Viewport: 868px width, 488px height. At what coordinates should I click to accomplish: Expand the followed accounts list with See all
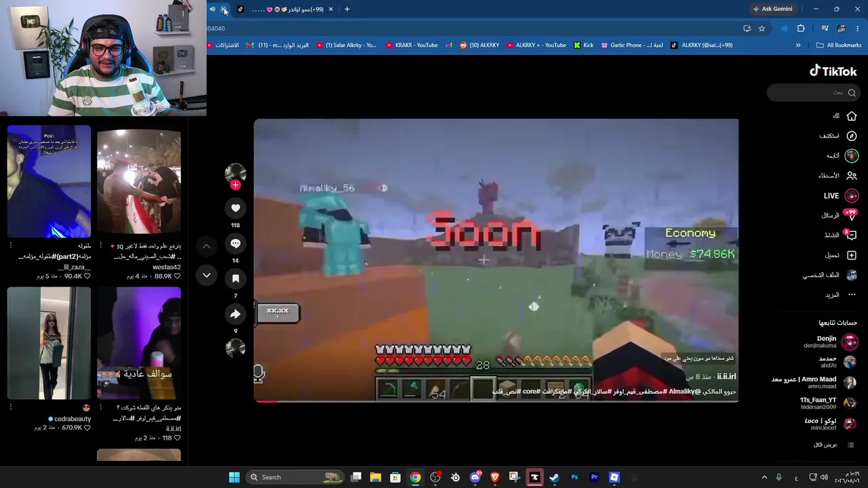pyautogui.click(x=834, y=445)
